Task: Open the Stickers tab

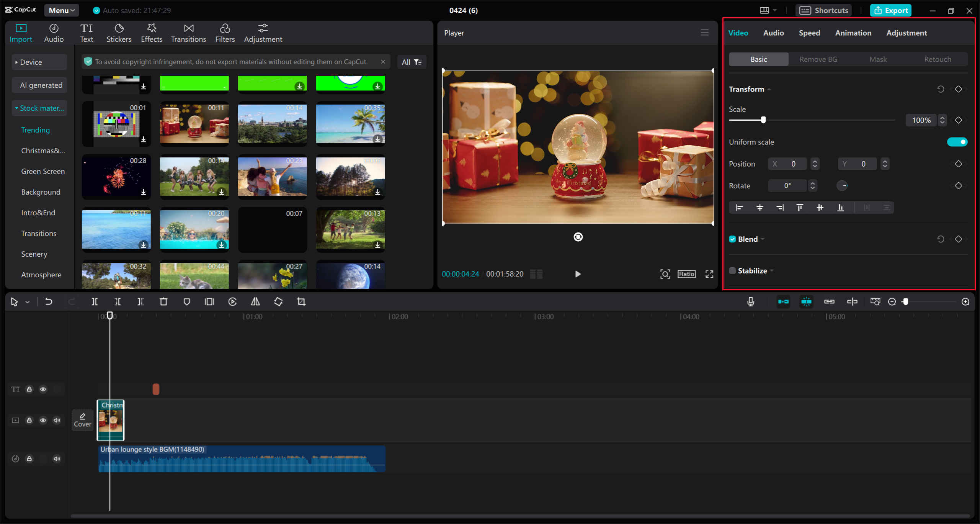Action: 119,33
